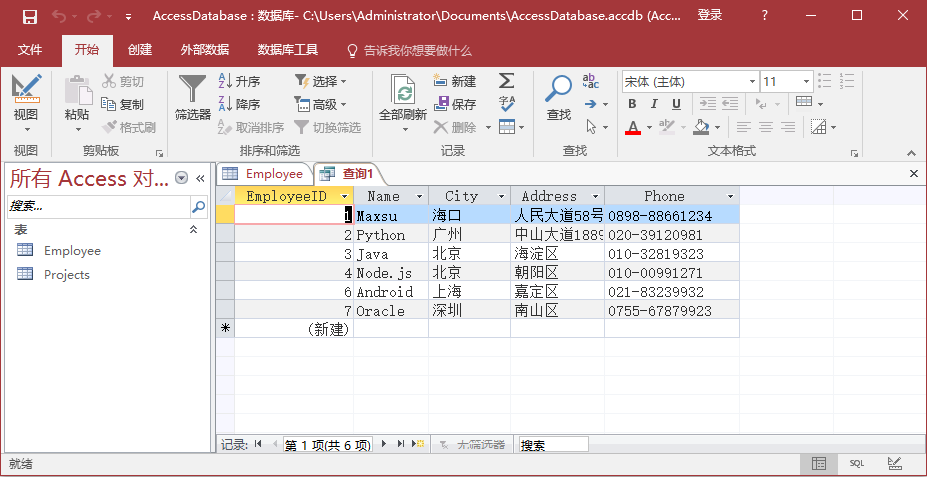
Task: Click the save icon in title bar
Action: pyautogui.click(x=29, y=16)
